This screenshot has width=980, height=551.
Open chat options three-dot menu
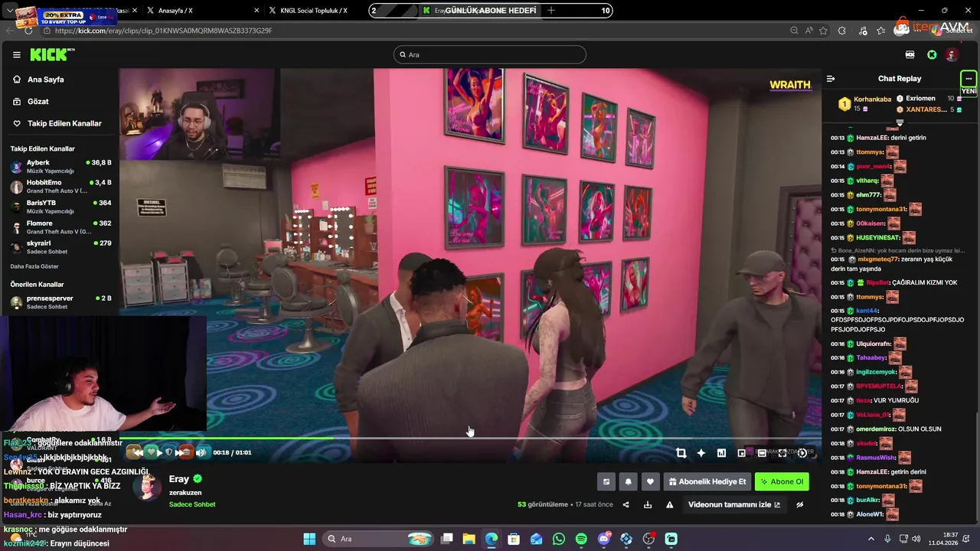(969, 79)
